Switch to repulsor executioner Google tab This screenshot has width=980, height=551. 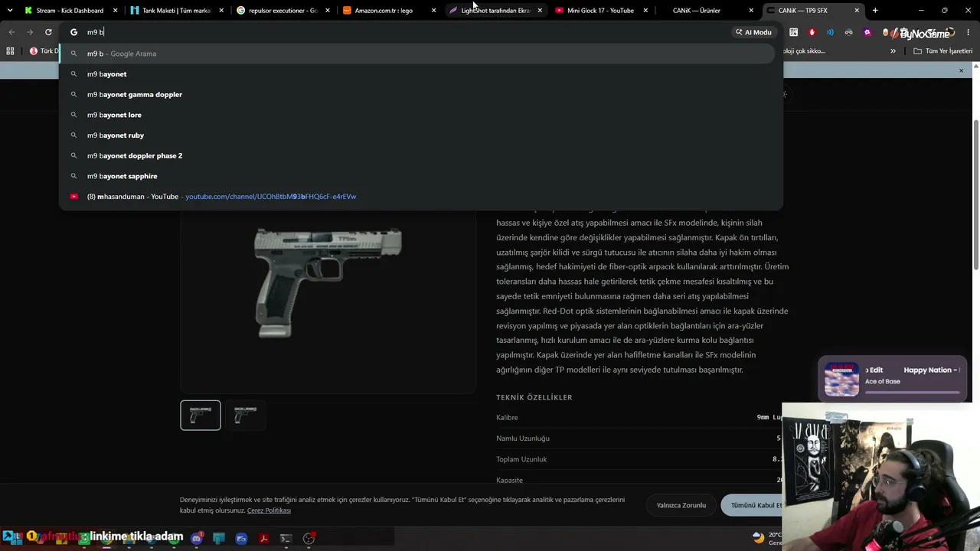tap(282, 11)
